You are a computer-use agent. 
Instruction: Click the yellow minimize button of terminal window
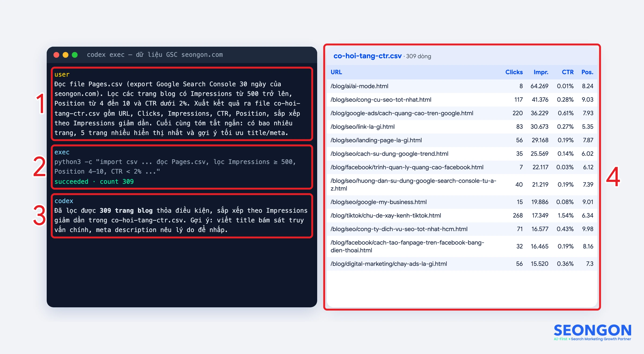(x=65, y=55)
